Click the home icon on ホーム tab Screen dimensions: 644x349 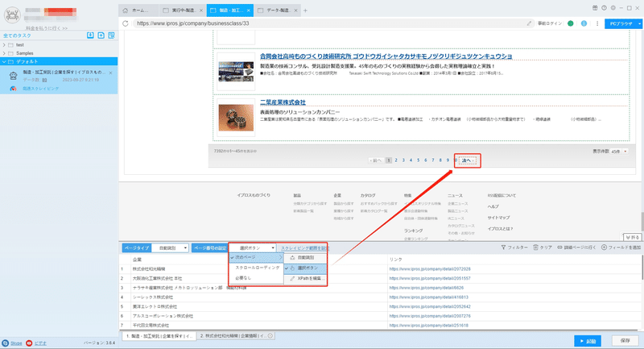tap(126, 10)
